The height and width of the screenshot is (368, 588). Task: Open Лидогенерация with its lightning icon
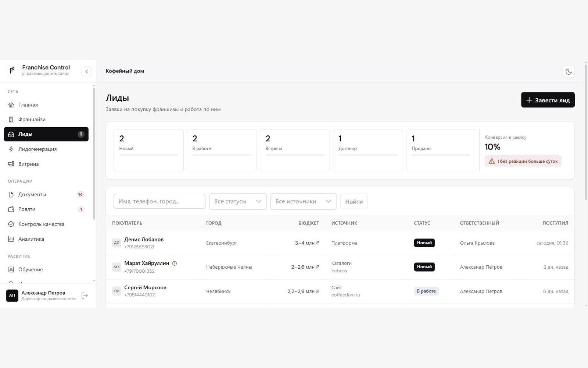coord(11,149)
